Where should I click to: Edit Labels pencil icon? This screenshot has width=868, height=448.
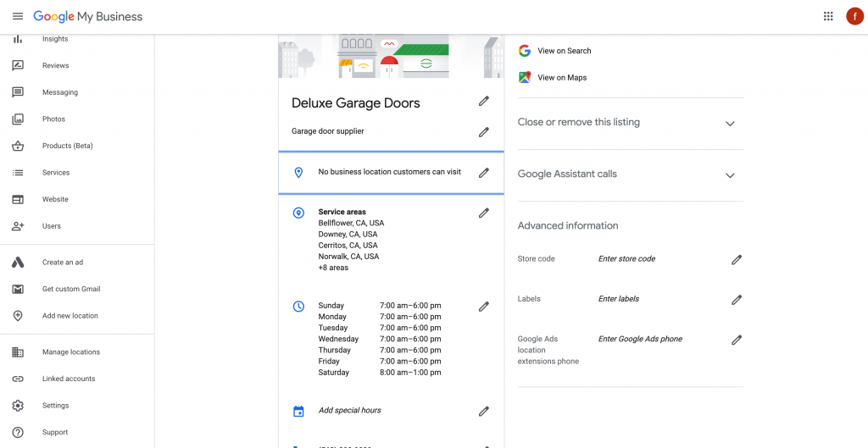click(x=737, y=300)
